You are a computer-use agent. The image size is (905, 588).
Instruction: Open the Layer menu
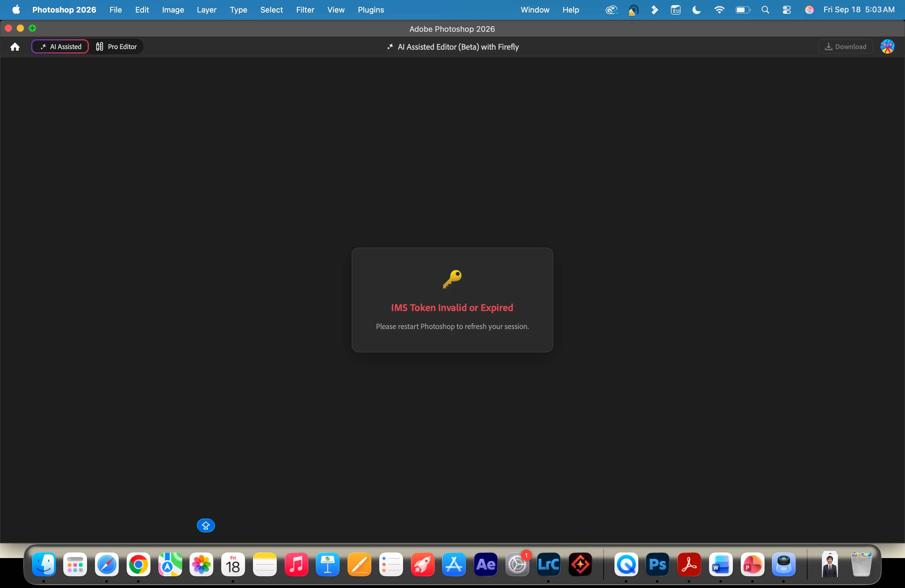206,10
